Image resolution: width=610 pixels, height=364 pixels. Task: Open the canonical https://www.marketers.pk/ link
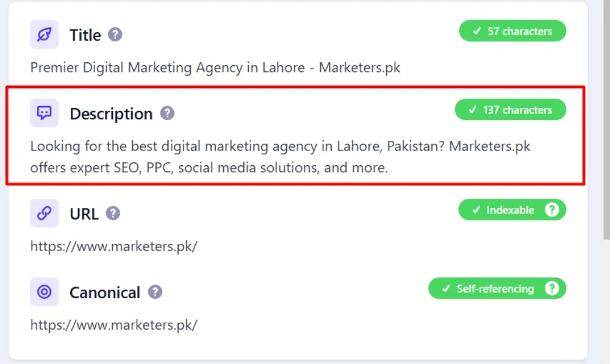point(114,325)
